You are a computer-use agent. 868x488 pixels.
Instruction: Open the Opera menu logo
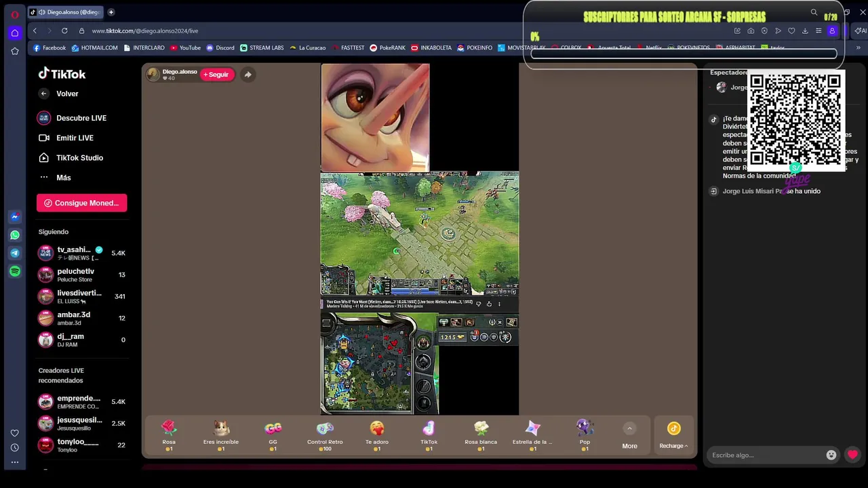[x=14, y=14]
